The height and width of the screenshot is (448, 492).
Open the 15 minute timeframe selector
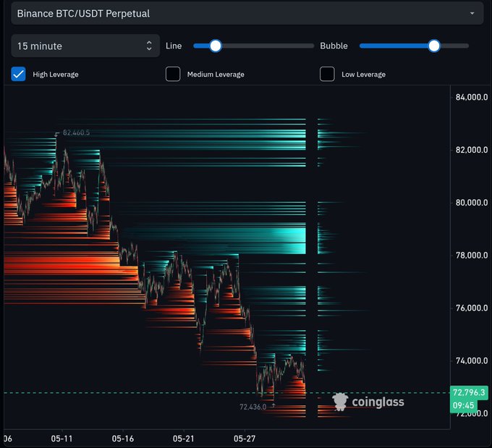(x=85, y=46)
